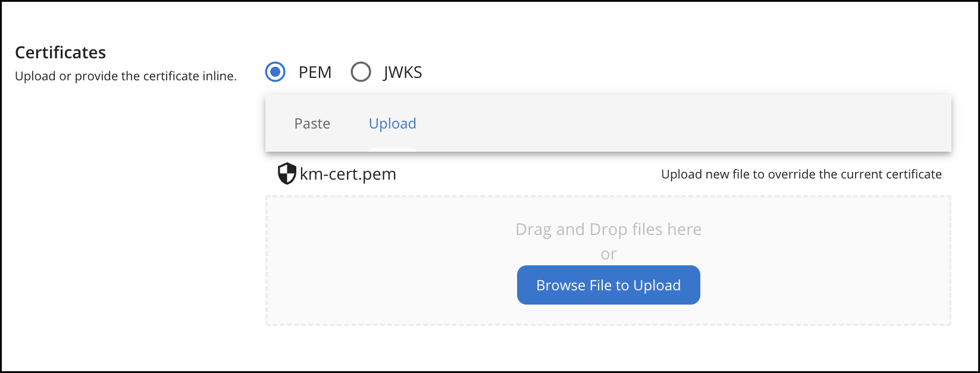Choose the JWKS radio button

coord(361,72)
